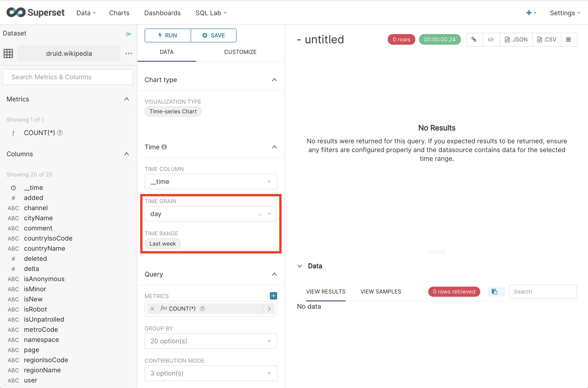Run the chart query
The image size is (588, 388).
[x=168, y=35]
